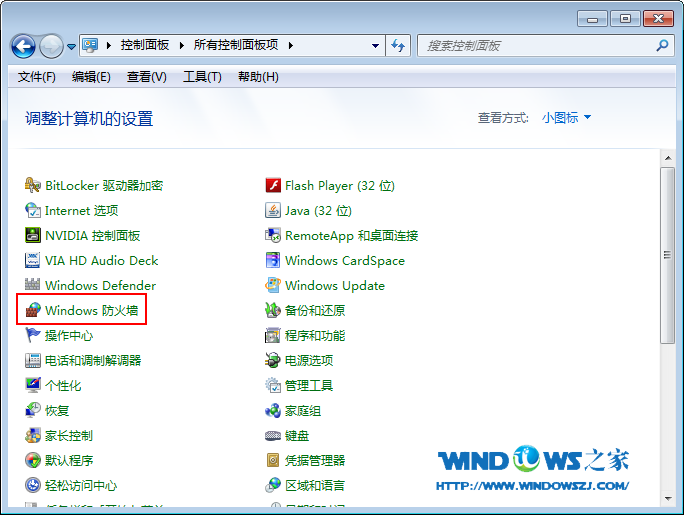Open the 工具(T) menu
The width and height of the screenshot is (684, 515).
pyautogui.click(x=202, y=77)
